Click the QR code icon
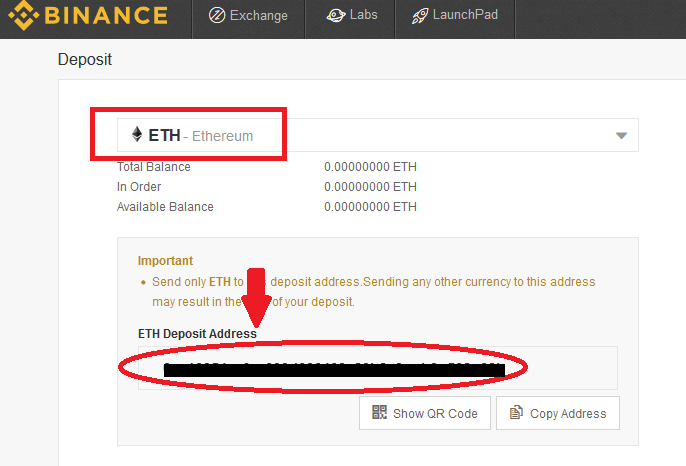 click(x=379, y=412)
